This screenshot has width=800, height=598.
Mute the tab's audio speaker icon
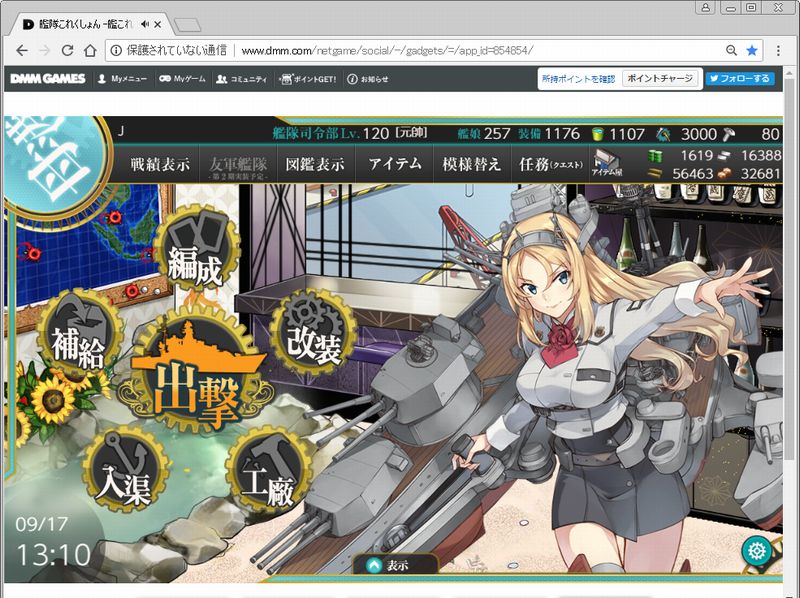(145, 24)
